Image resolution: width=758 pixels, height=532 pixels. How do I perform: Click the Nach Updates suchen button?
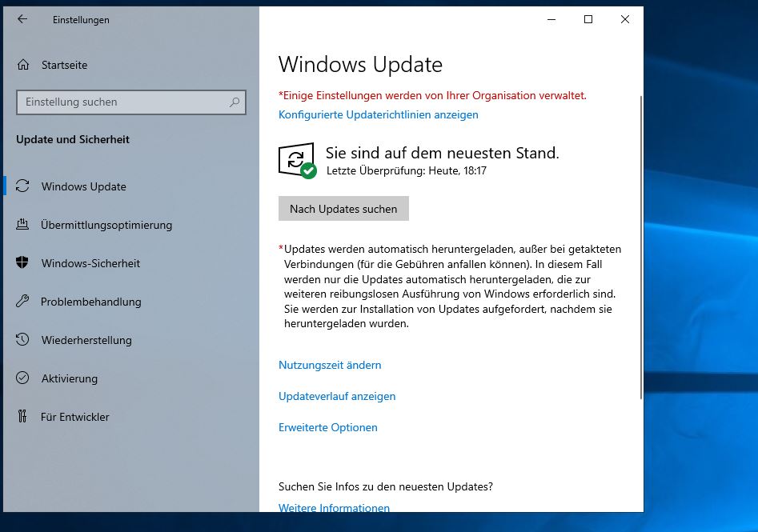343,209
